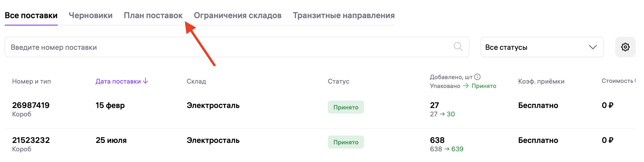The height and width of the screenshot is (162, 644).
Task: Click the sort arrow beside «Дата поставки»
Action: coord(145,81)
